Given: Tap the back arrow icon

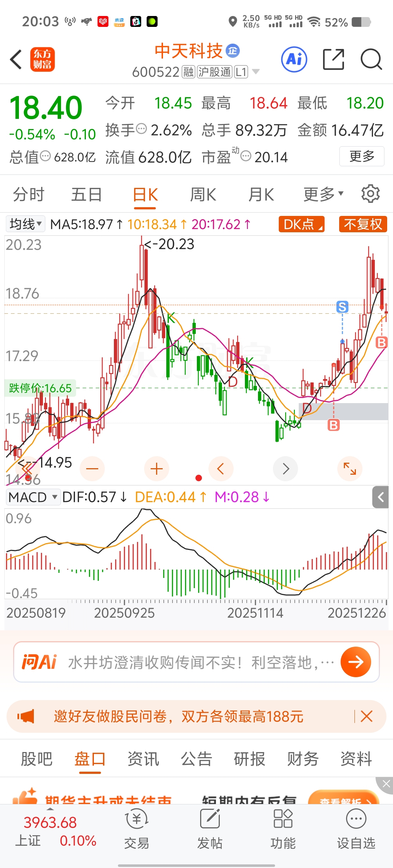Looking at the screenshot, I should click(x=16, y=59).
